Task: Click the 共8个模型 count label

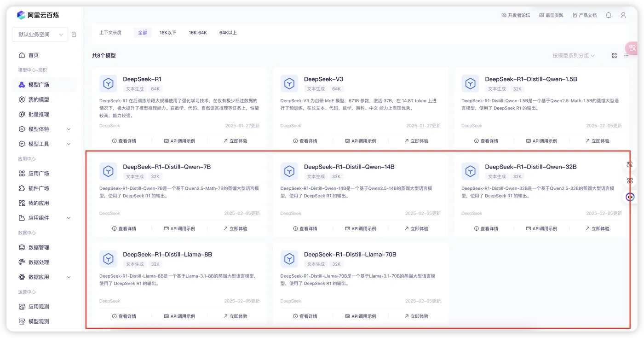Action: [x=104, y=56]
